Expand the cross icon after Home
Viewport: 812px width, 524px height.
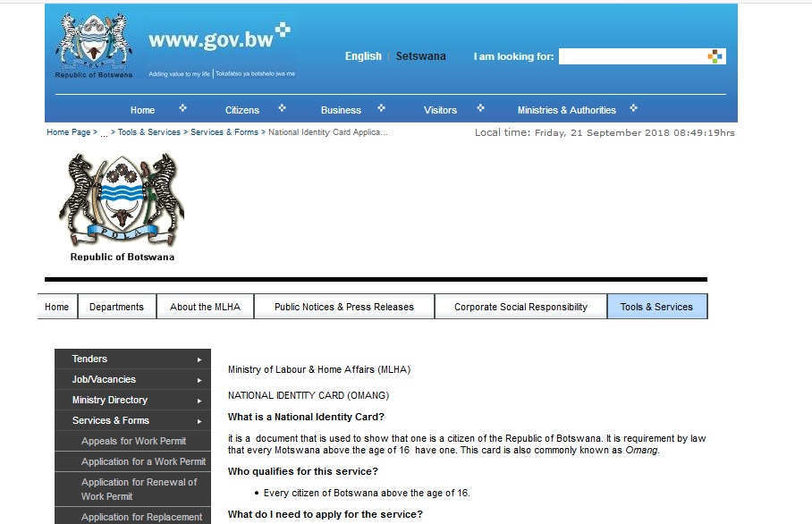[x=182, y=108]
